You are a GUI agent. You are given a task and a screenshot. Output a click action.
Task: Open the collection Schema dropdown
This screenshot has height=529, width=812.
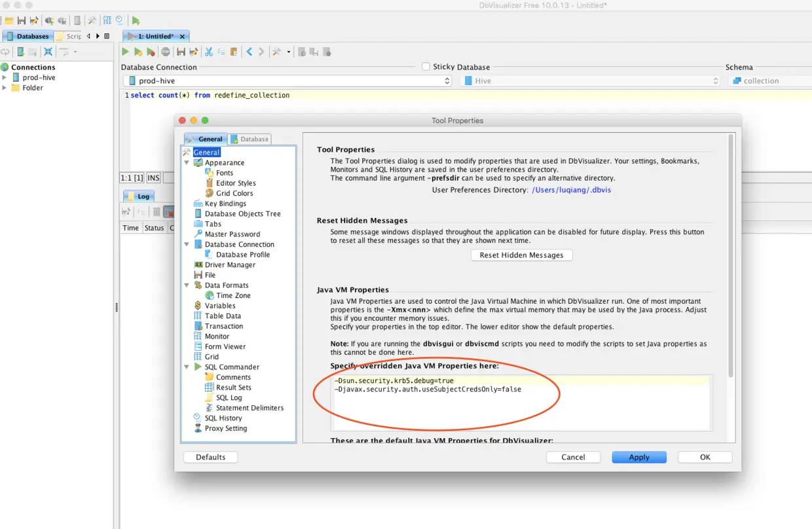(769, 81)
